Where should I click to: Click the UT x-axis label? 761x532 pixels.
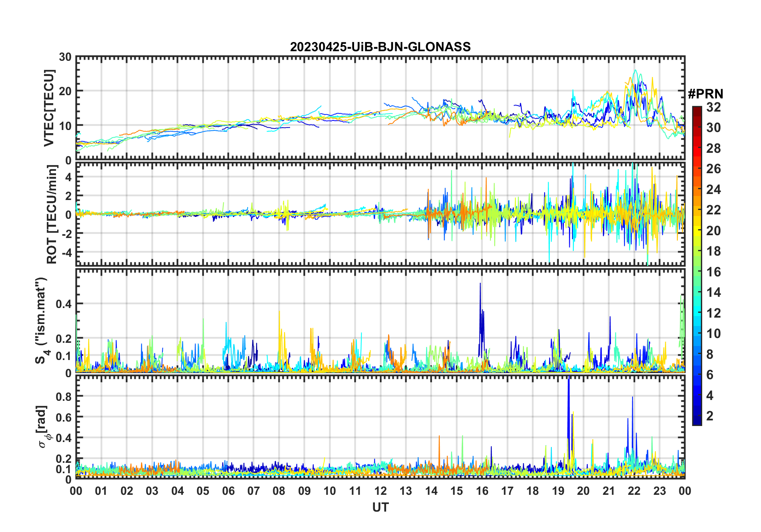point(380,507)
